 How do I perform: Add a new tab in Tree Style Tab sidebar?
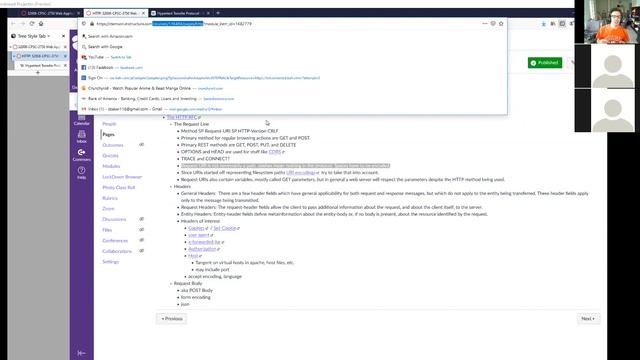[x=38, y=73]
